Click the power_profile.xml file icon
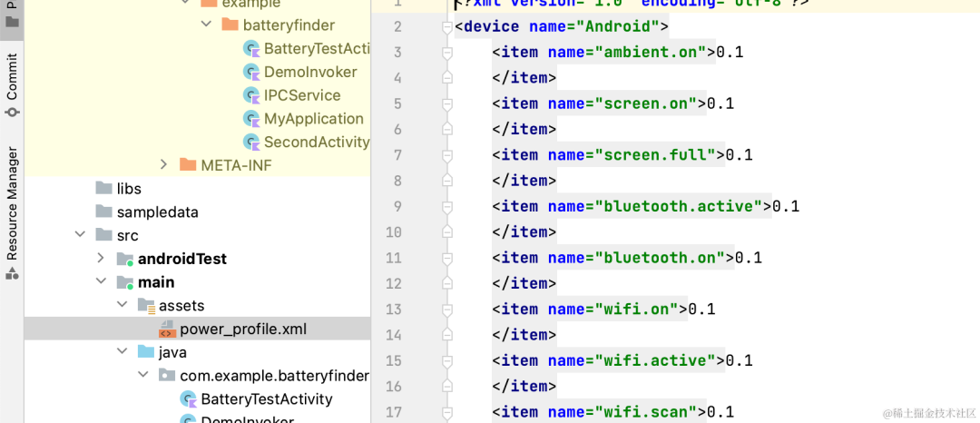 coord(167,329)
